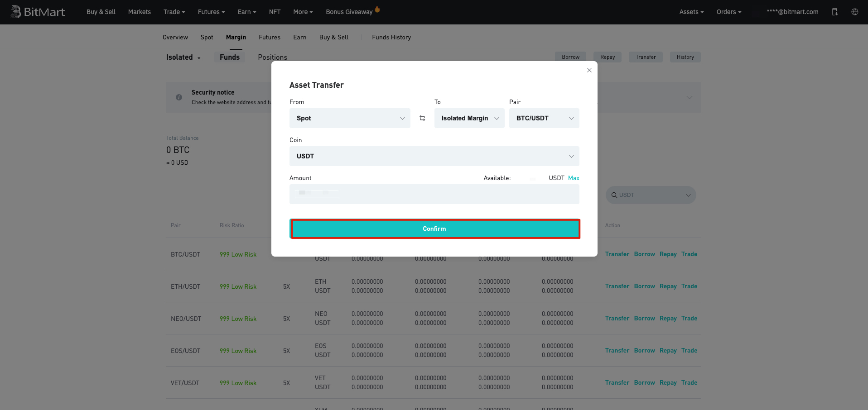Click Repay in the NEO/USDT row
The width and height of the screenshot is (868, 410).
[x=668, y=318]
